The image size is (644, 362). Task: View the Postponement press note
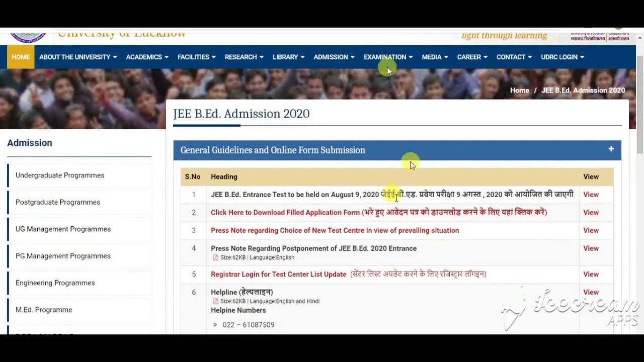591,248
